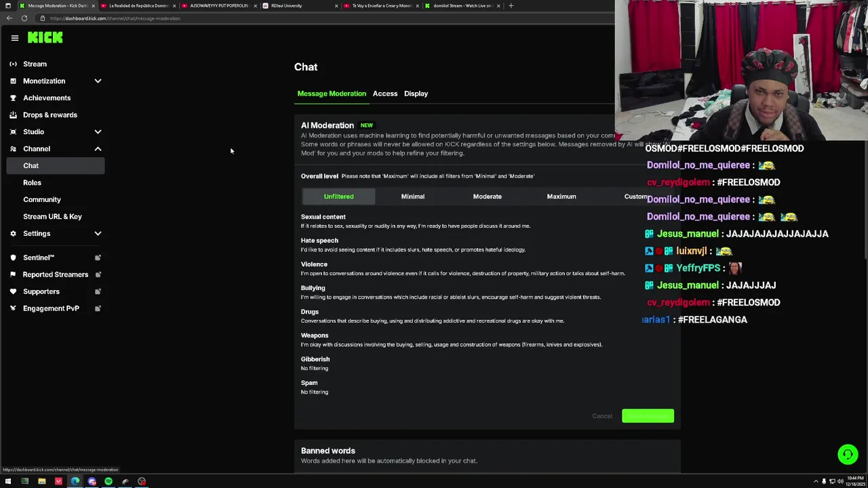Viewport: 868px width, 488px height.
Task: Click the Gibberish filter row
Action: [x=315, y=363]
